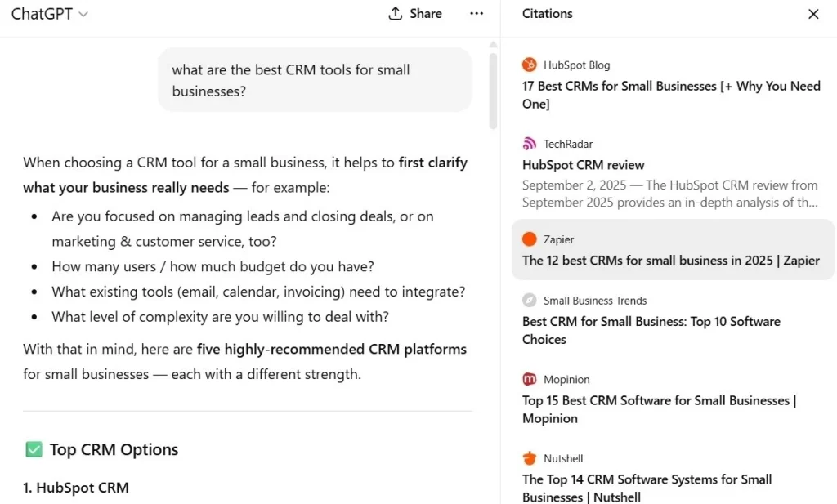Viewport: 837px width, 504px height.
Task: Click the bullet 'How many users / how much budget'
Action: pos(213,266)
